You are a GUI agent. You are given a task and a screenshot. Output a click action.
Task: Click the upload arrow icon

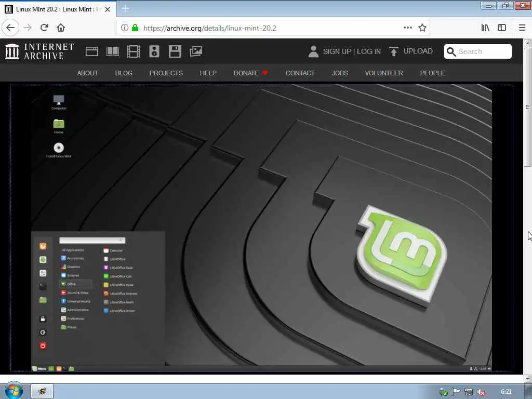point(394,51)
